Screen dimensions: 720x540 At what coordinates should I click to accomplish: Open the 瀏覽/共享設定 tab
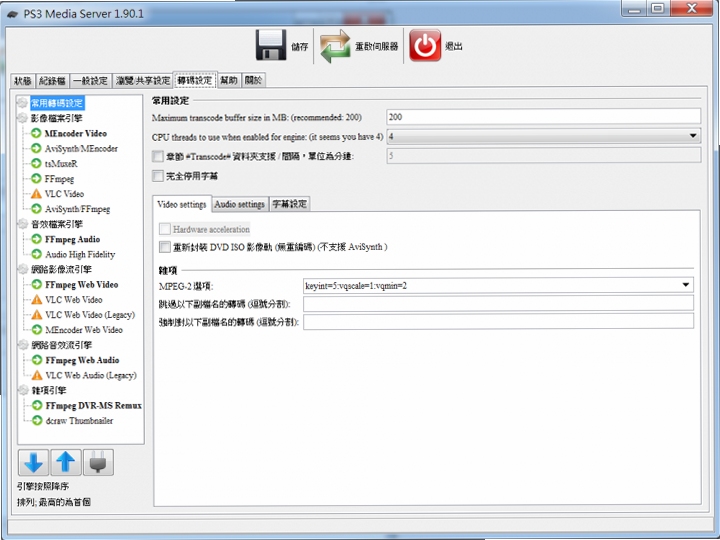(x=143, y=81)
